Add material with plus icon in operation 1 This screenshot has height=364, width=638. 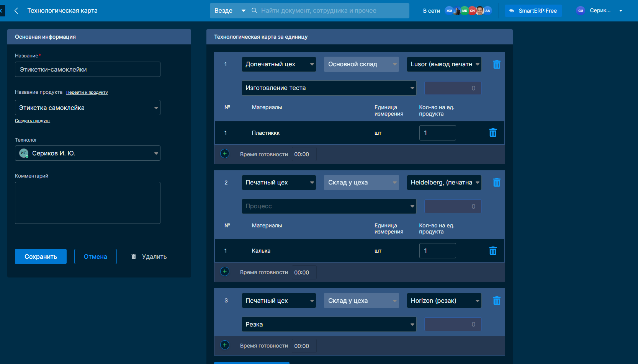pyautogui.click(x=225, y=154)
